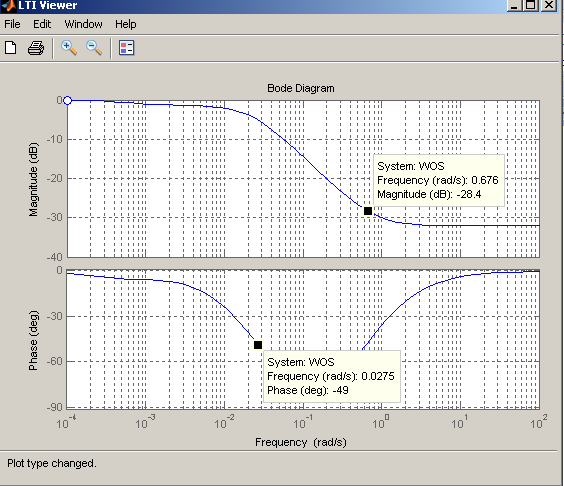Activate the Zoom In magnifier tool
This screenshot has height=486, width=564.
69,48
